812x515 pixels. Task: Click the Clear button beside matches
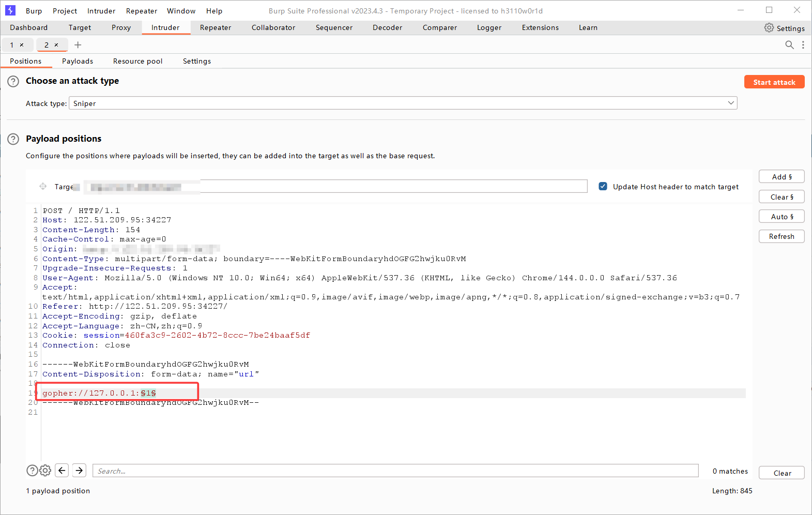[782, 473]
